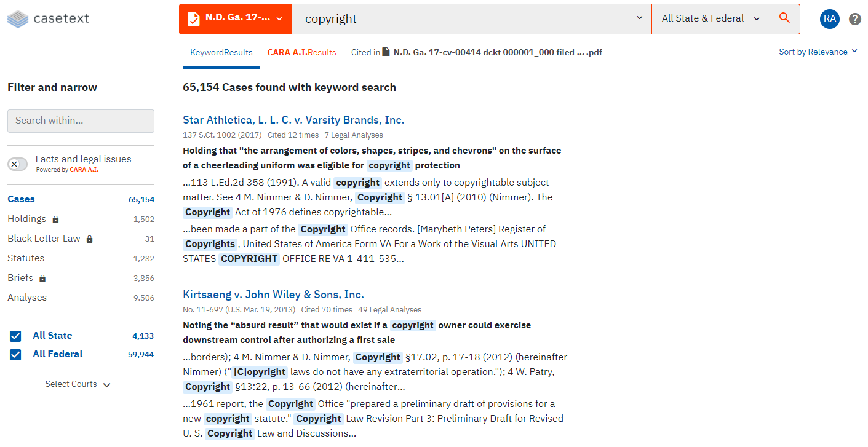Viewport: 868px width, 447px height.
Task: Click the lock icon next to Black Letter Law
Action: [x=89, y=239]
